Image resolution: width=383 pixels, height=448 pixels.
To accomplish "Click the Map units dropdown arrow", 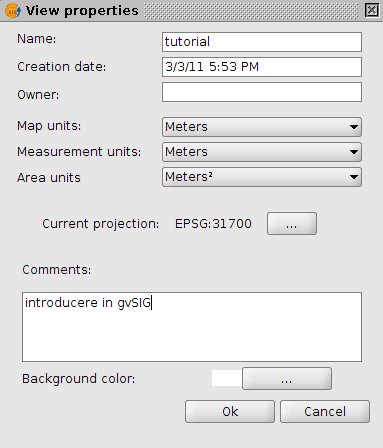I will (x=354, y=127).
